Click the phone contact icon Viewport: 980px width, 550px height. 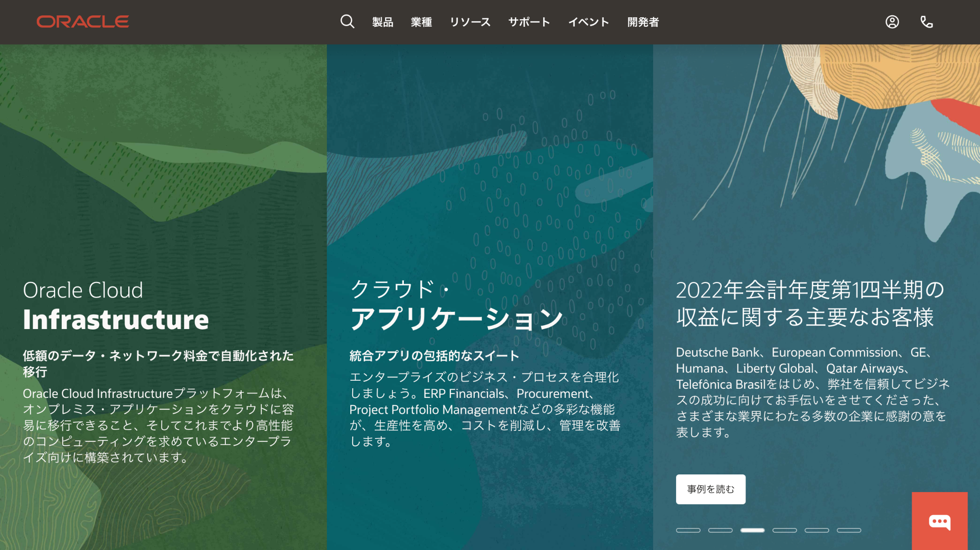pos(926,22)
